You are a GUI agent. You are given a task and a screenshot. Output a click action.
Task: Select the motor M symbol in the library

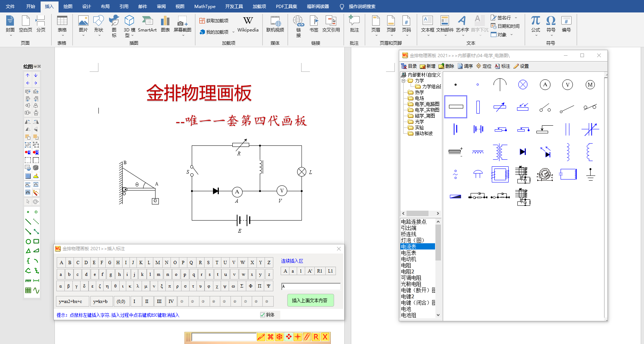(x=590, y=85)
